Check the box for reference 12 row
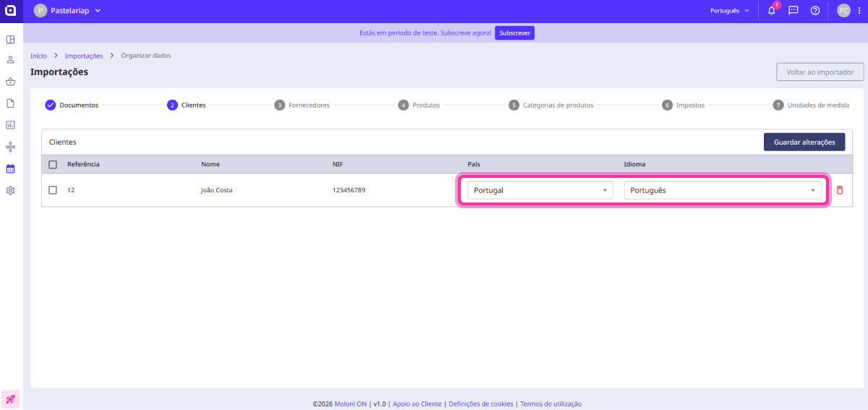The width and height of the screenshot is (868, 410). tap(53, 190)
